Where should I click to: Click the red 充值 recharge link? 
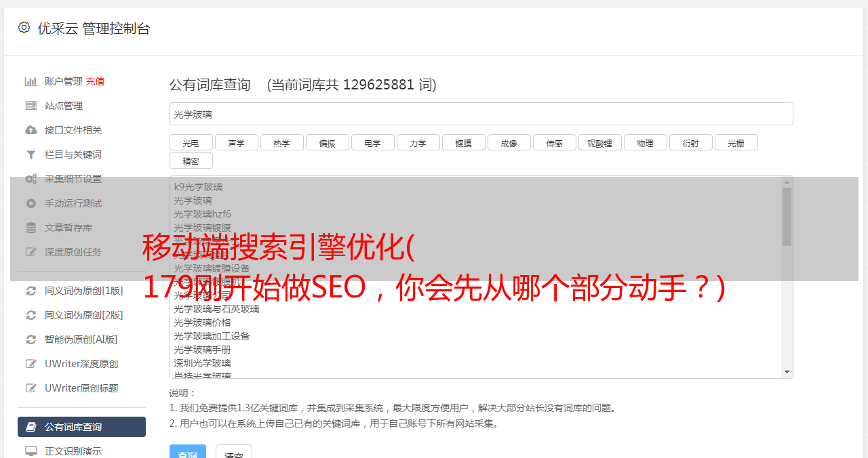pos(95,81)
